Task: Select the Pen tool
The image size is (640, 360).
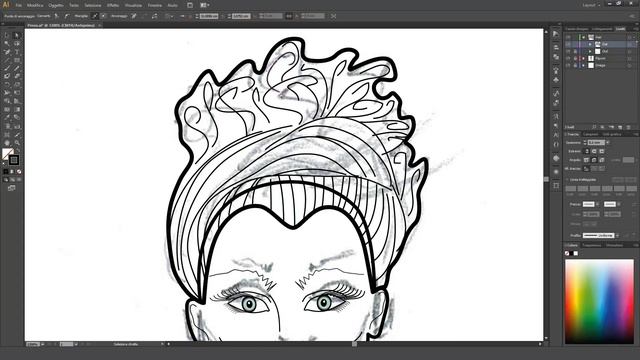Action: (7, 52)
